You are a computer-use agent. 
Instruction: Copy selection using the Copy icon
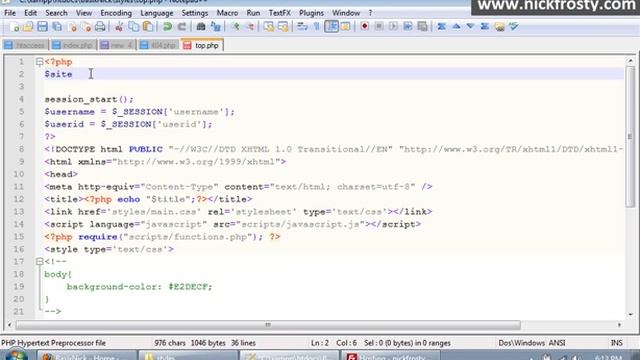(133, 27)
